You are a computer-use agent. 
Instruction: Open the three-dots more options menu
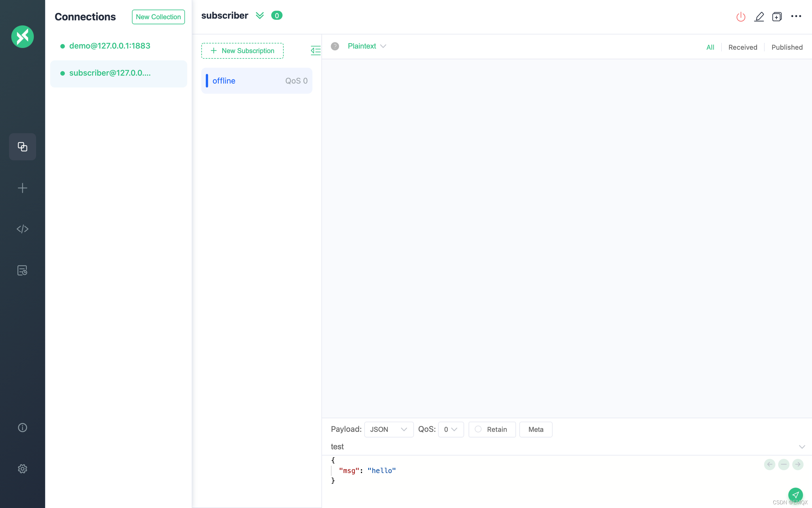click(796, 16)
